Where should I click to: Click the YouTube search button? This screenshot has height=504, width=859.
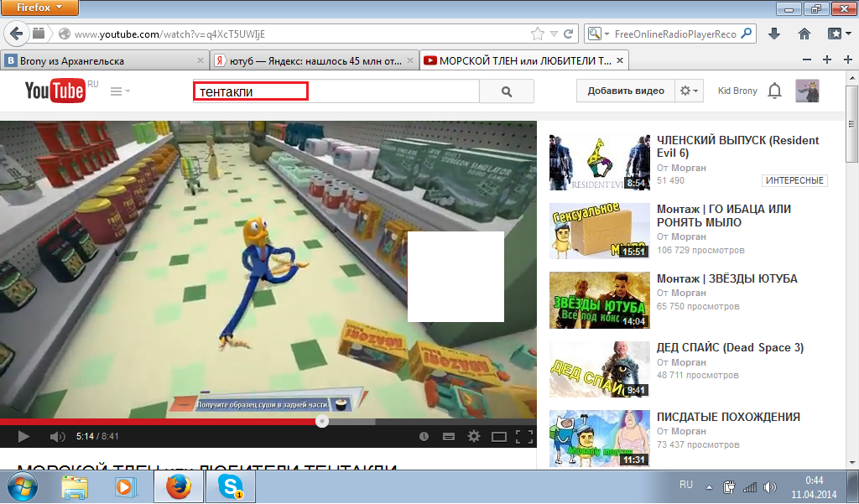tap(507, 91)
